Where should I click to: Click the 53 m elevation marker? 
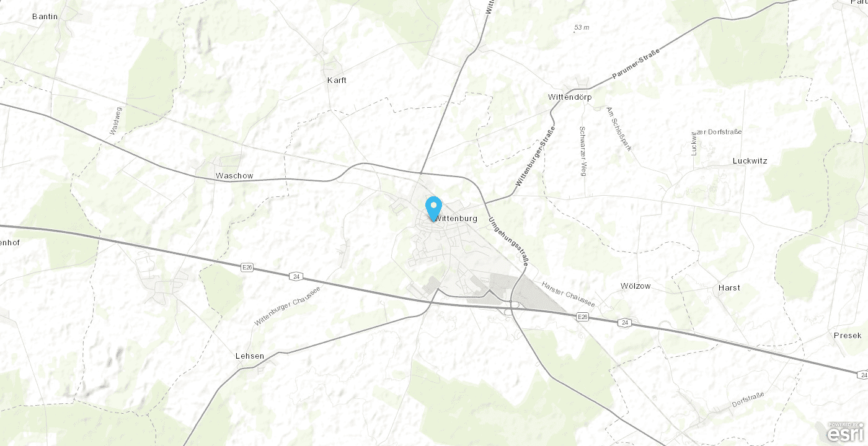pos(582,27)
